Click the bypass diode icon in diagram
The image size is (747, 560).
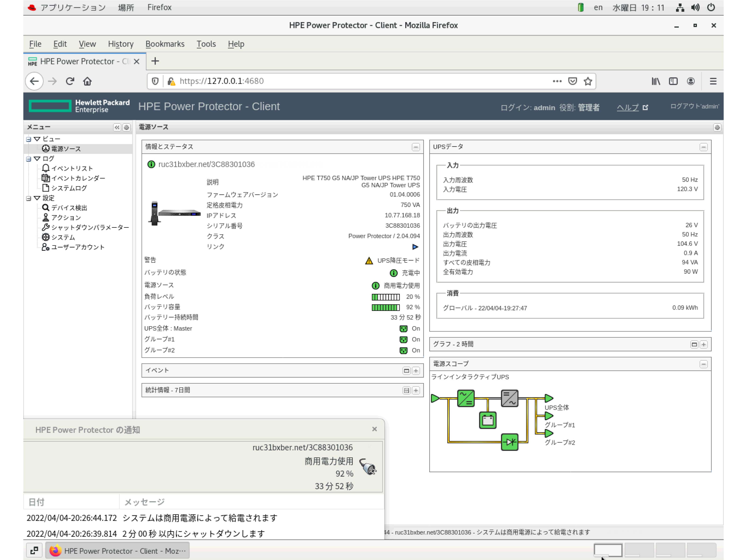click(510, 442)
